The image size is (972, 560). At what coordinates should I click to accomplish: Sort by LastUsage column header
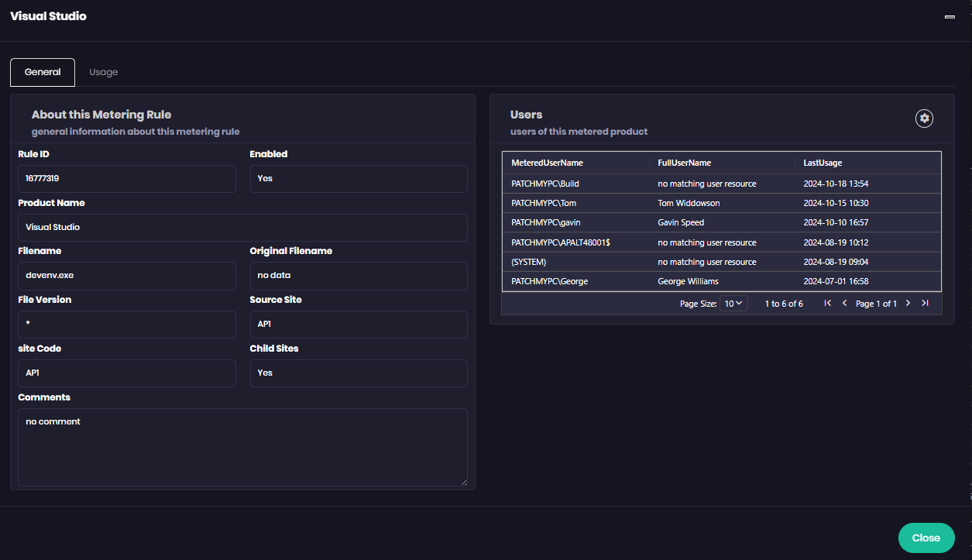[823, 163]
